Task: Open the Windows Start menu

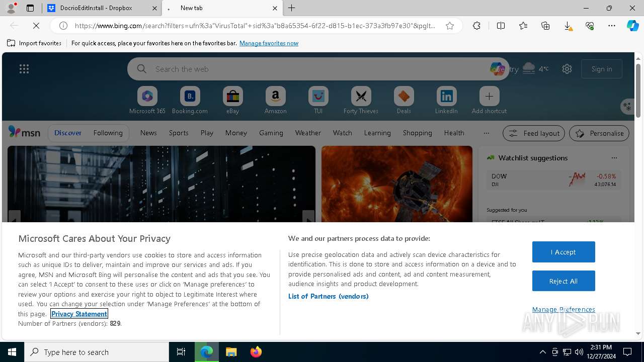Action: (12, 352)
